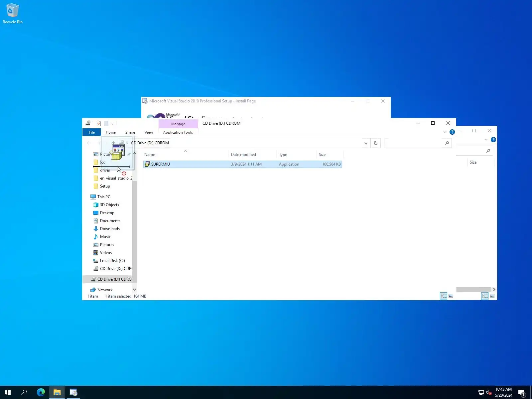The height and width of the screenshot is (399, 532).
Task: Select the Recycle Bin desktop icon
Action: [x=13, y=14]
